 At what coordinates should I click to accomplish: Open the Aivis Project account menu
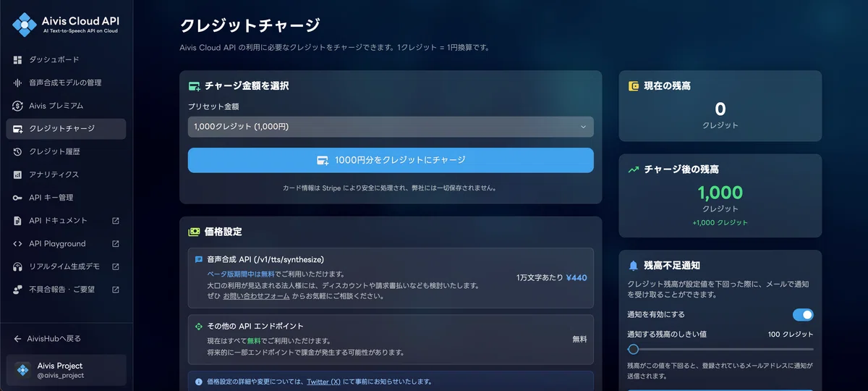pos(67,370)
